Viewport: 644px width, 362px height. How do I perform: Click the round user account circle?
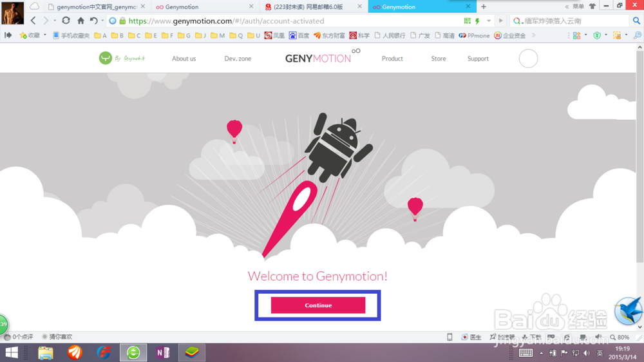(x=528, y=59)
